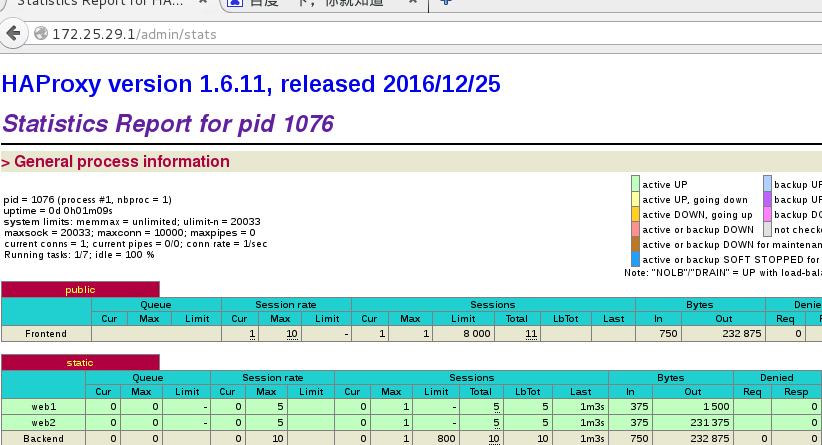
Task: Click the DOWN for maintenance brown swatch
Action: pyautogui.click(x=635, y=244)
